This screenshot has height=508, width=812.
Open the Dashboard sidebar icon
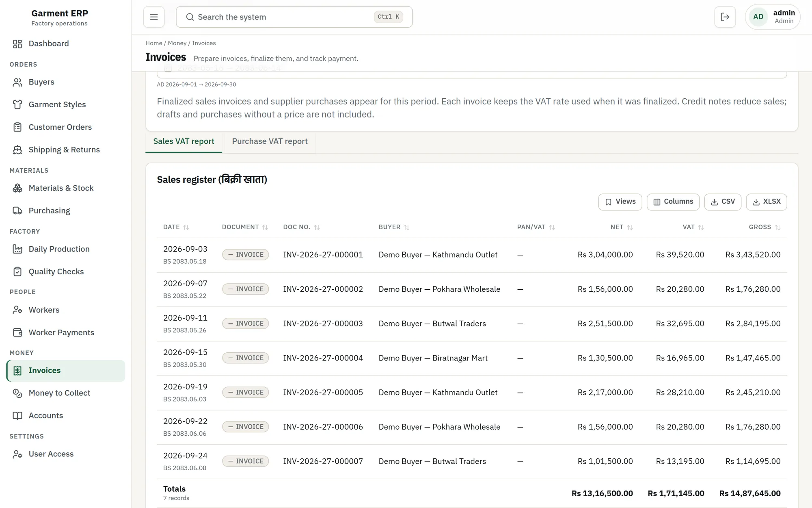pyautogui.click(x=17, y=44)
